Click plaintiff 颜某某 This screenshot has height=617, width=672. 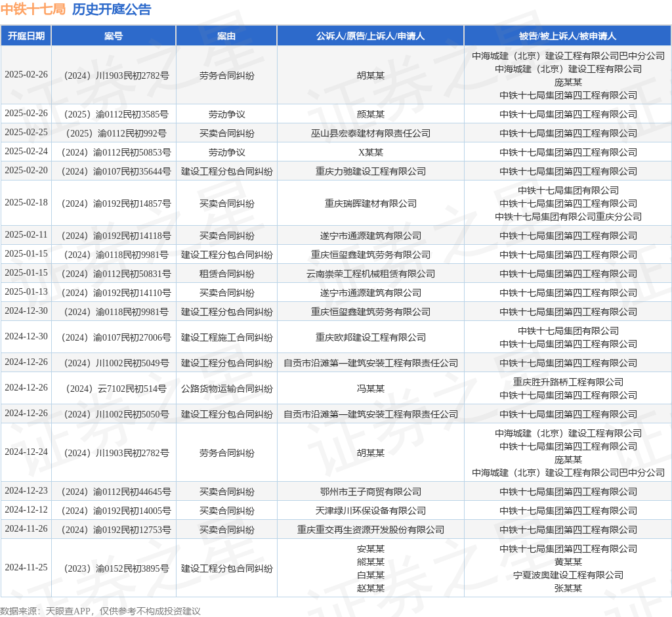point(371,114)
